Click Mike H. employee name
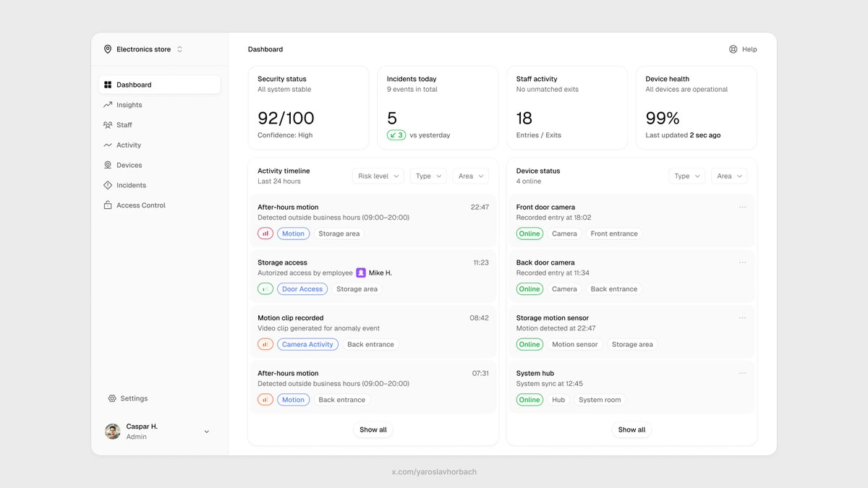Image resolution: width=868 pixels, height=488 pixels. click(380, 273)
